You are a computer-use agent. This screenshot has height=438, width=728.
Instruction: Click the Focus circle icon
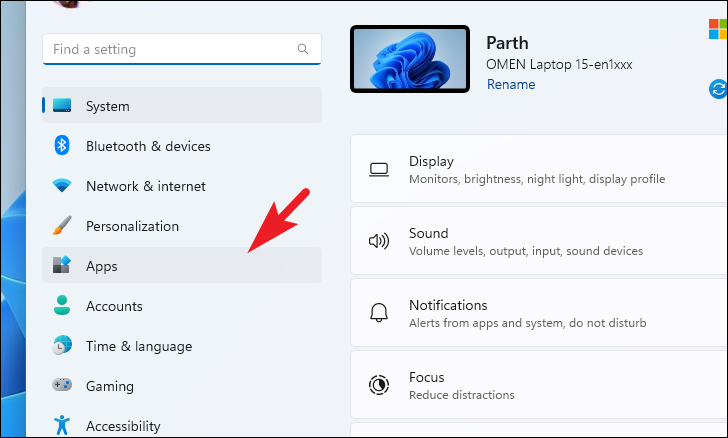379,385
